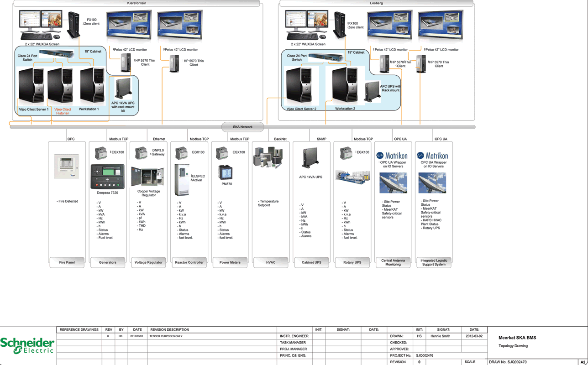
Task: Click the Cabinet UPS label
Action: [311, 262]
